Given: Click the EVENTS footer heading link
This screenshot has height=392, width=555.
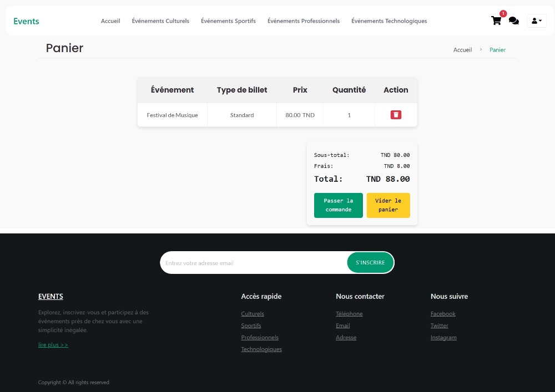Looking at the screenshot, I should click(51, 296).
